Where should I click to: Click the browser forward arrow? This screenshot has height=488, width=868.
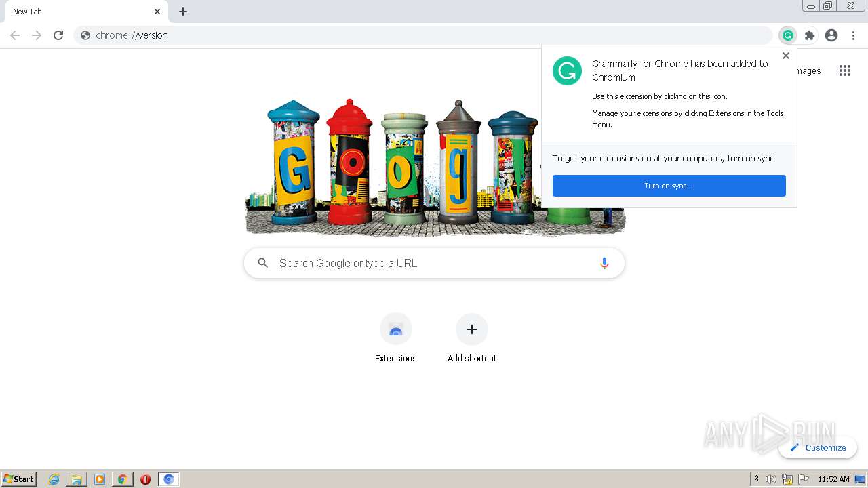(x=37, y=35)
